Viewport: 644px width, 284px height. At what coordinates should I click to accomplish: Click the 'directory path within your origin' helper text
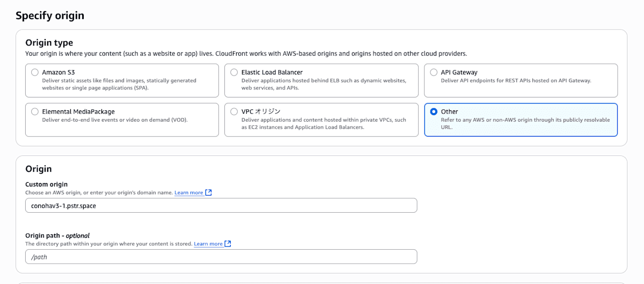click(x=108, y=244)
